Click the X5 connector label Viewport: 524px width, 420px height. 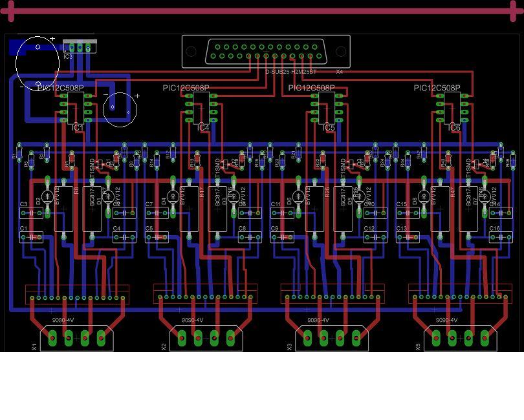pyautogui.click(x=418, y=347)
